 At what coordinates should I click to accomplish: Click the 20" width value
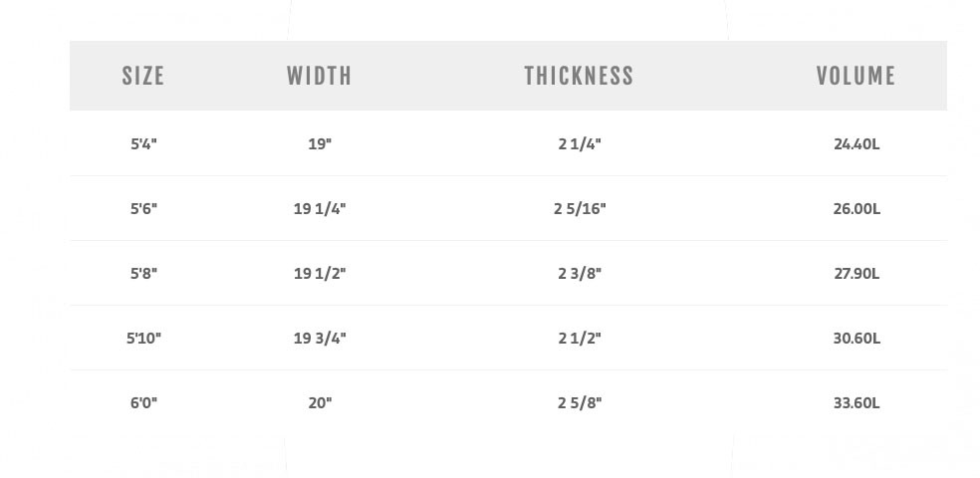coord(320,402)
